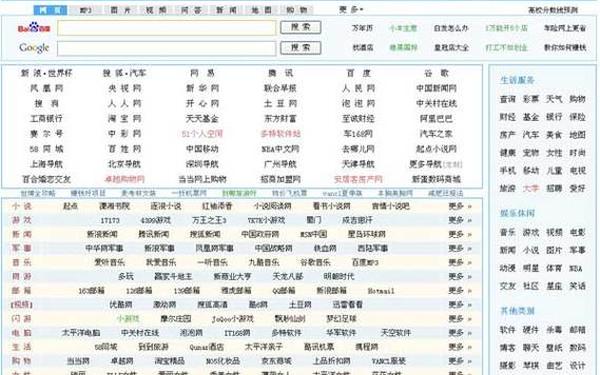Click the 搜索 button next to Google field
Image resolution: width=600 pixels, height=375 pixels.
(x=300, y=48)
